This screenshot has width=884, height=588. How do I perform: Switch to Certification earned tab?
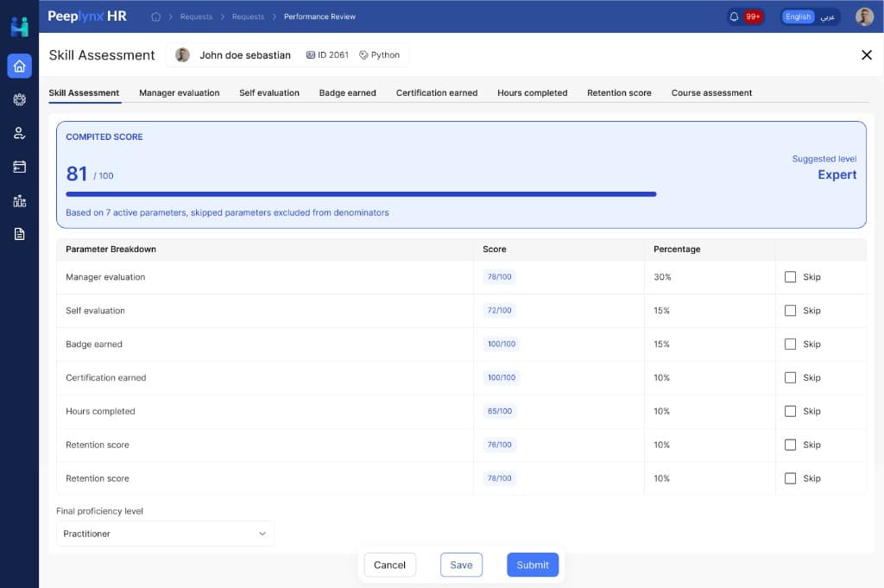[436, 93]
